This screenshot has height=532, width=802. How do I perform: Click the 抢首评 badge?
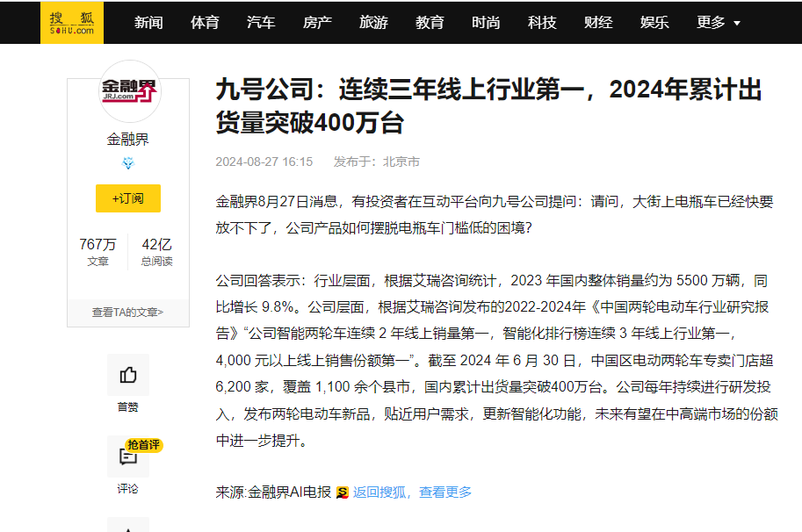tap(144, 444)
